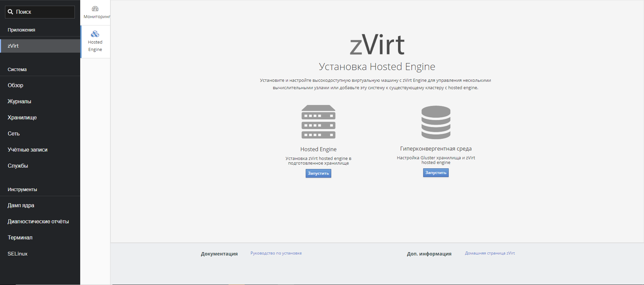Screen dimensions: 644x285
Task: Select zVirt in the sidebar
Action: [x=40, y=46]
